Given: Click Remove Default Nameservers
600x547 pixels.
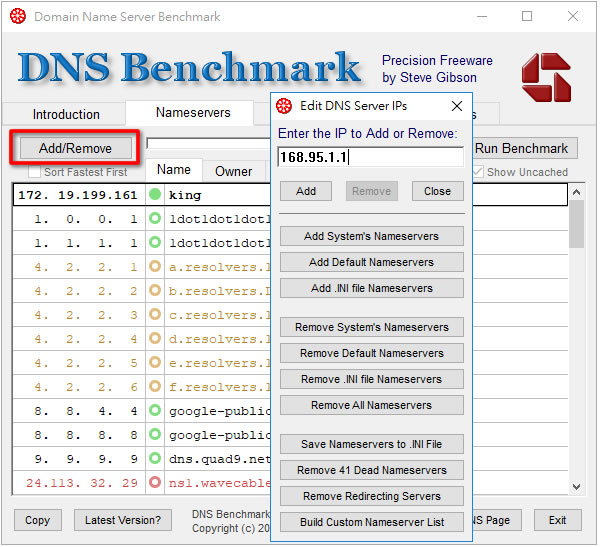Looking at the screenshot, I should [372, 353].
